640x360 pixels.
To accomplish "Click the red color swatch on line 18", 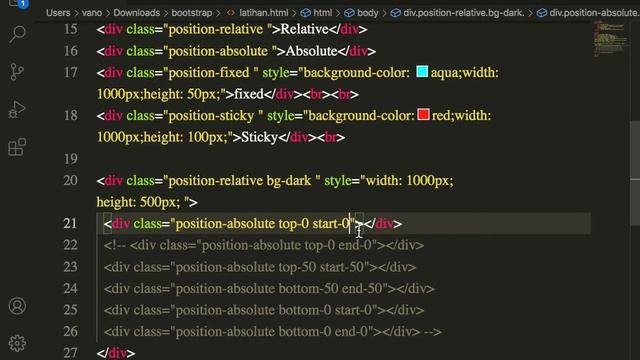I will [423, 114].
